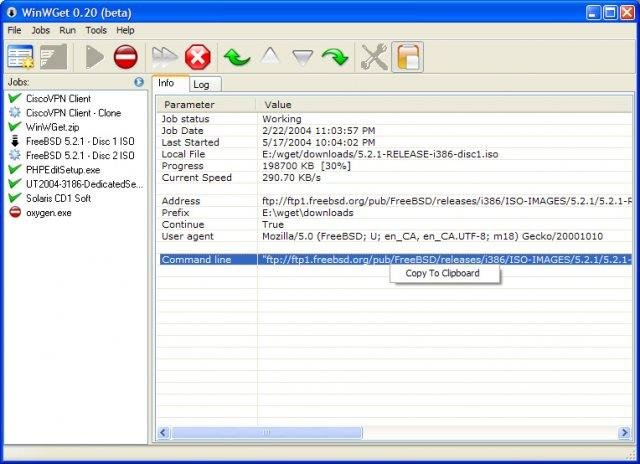This screenshot has height=464, width=640.
Task: Click the Value column header
Action: [444, 105]
